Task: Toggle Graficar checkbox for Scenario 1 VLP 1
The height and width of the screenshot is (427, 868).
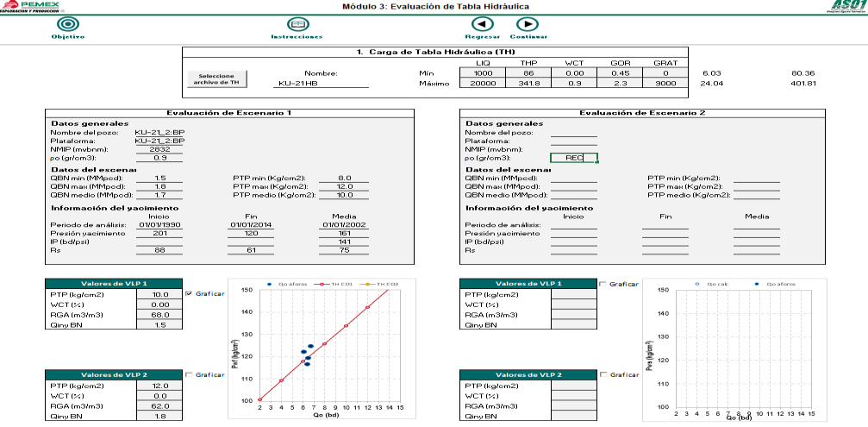Action: coord(189,293)
